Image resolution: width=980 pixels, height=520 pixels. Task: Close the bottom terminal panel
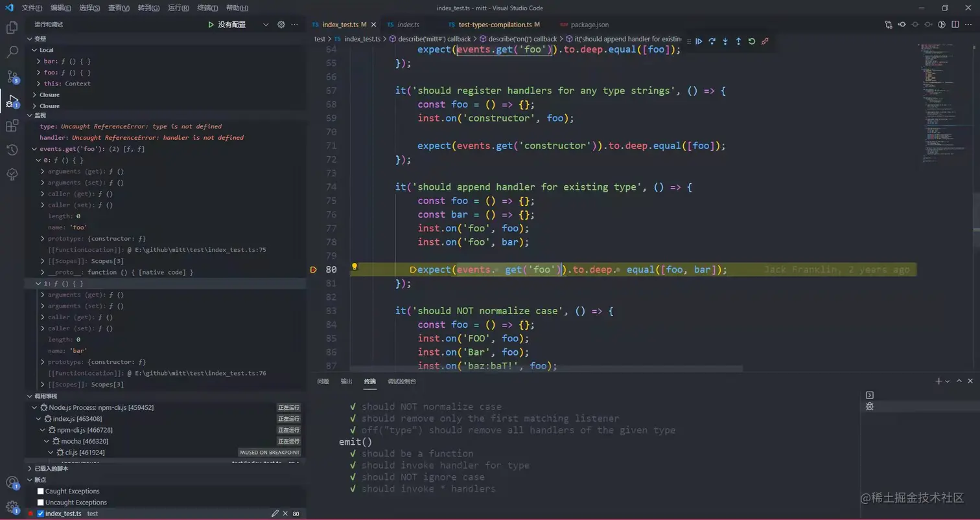(970, 381)
